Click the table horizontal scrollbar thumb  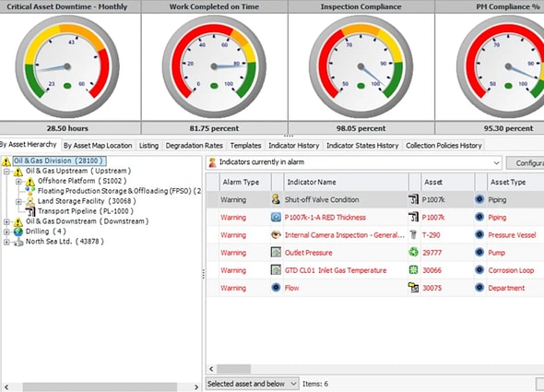click(x=234, y=369)
